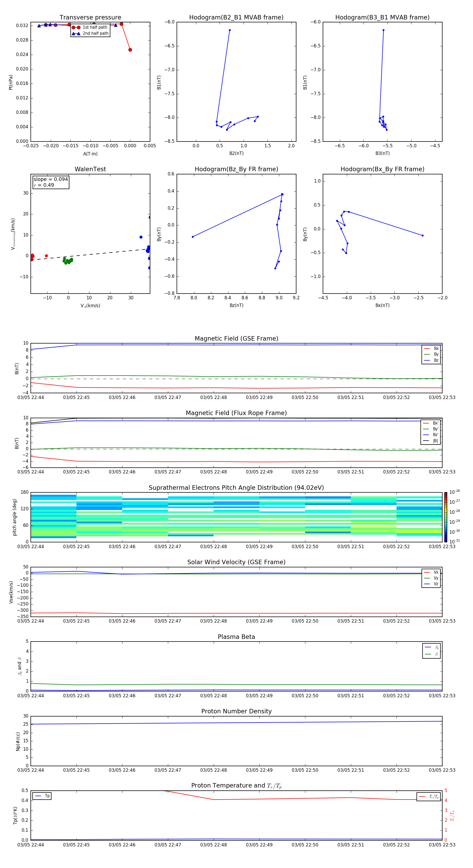Click the Vx entry in velocity legend
The image size is (473, 868).
pos(431,572)
